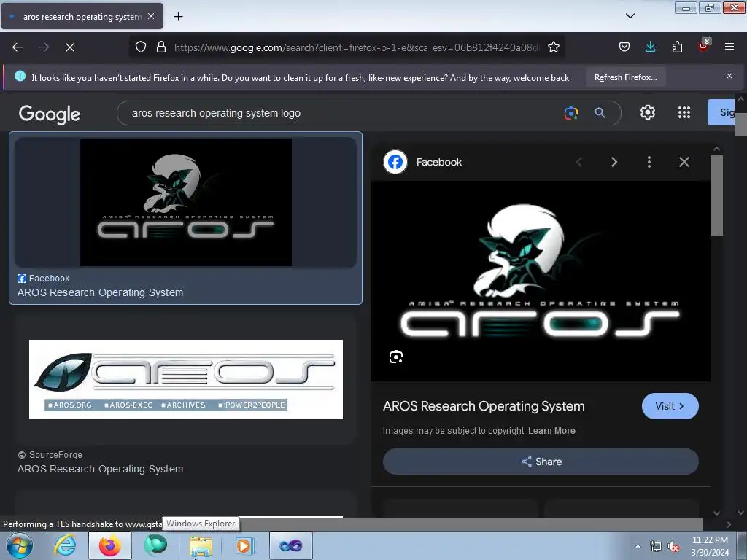Open the extensions puzzle icon
Screen dimensions: 747x560
click(677, 47)
